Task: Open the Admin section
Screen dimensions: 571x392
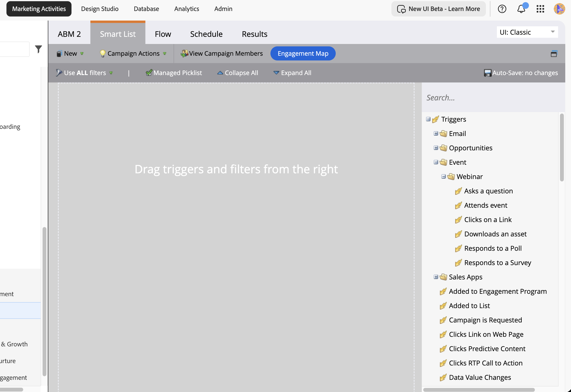Action: 223,9
